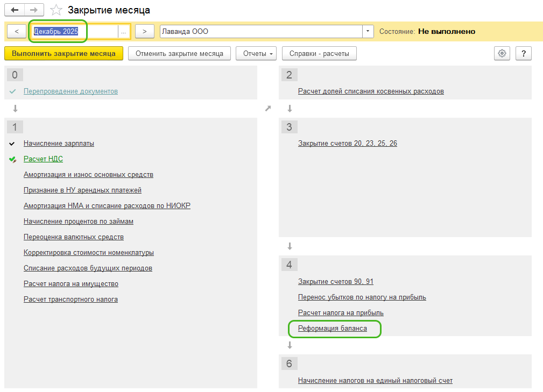Click the back navigation arrow

pos(14,10)
